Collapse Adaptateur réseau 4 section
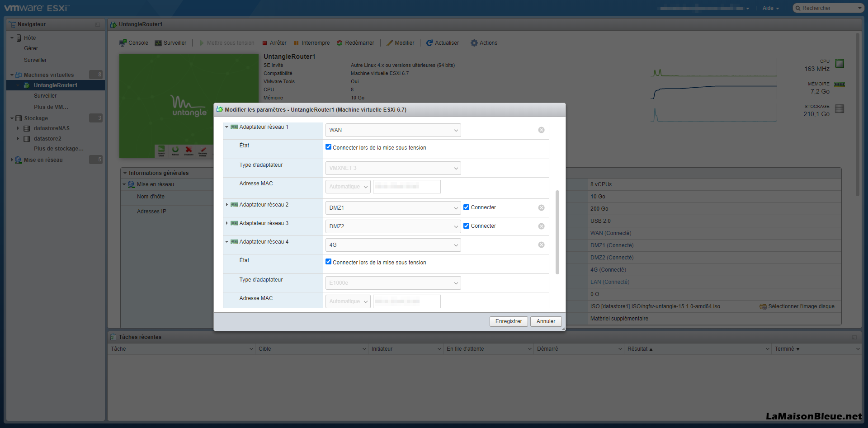The image size is (868, 428). (x=226, y=242)
